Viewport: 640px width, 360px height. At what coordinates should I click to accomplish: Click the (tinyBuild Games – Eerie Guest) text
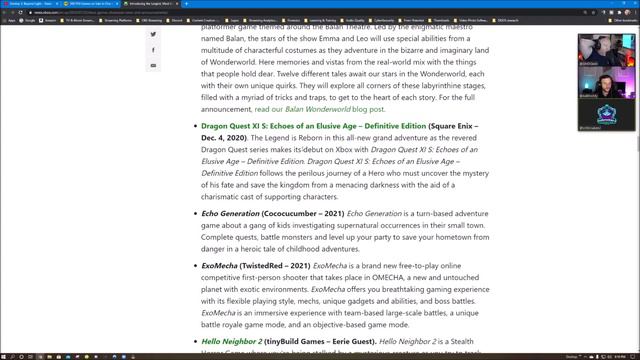coord(320,342)
